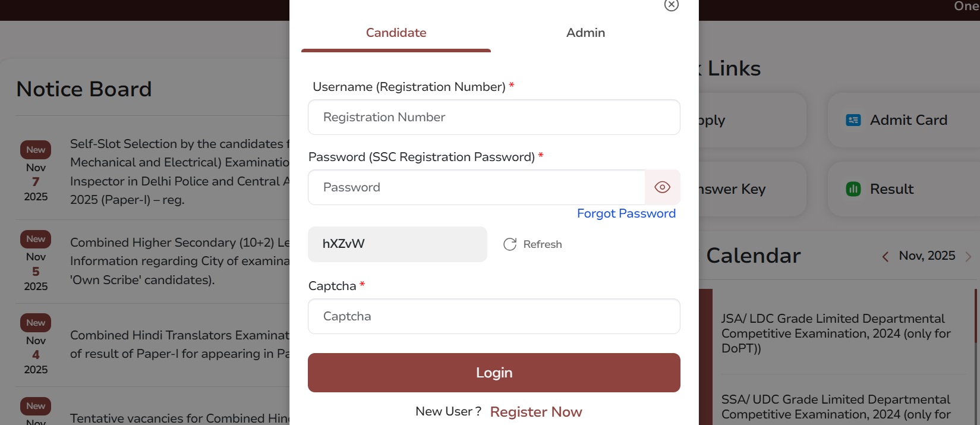Switch to the Candidate tab
The image size is (980, 425).
pyautogui.click(x=396, y=33)
